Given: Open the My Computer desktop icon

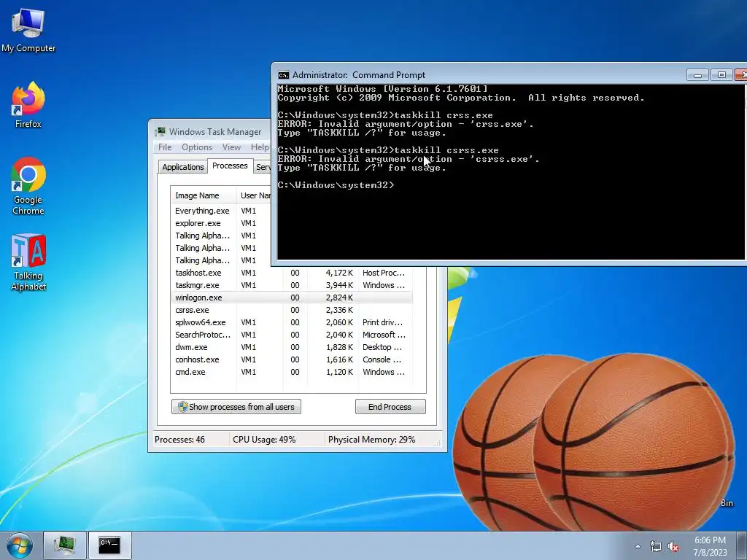Looking at the screenshot, I should 28,31.
